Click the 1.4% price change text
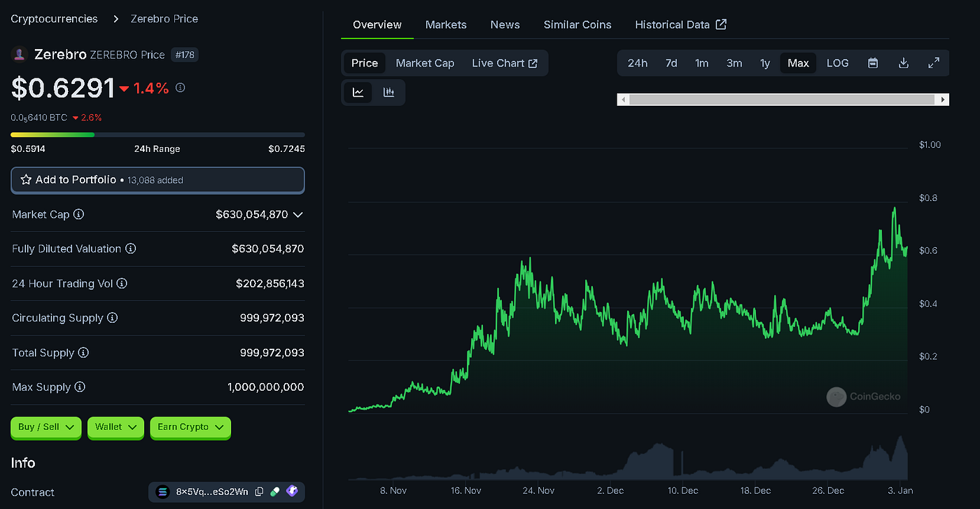Image resolution: width=980 pixels, height=509 pixels. (151, 88)
